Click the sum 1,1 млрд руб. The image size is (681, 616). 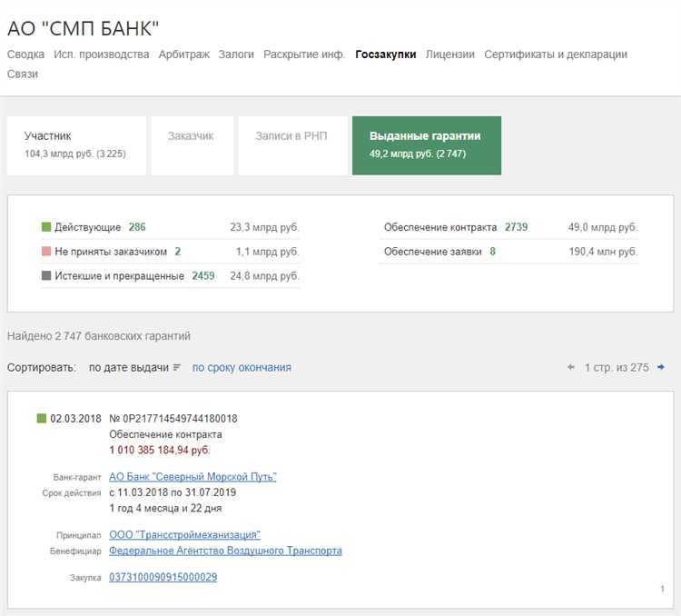click(268, 252)
